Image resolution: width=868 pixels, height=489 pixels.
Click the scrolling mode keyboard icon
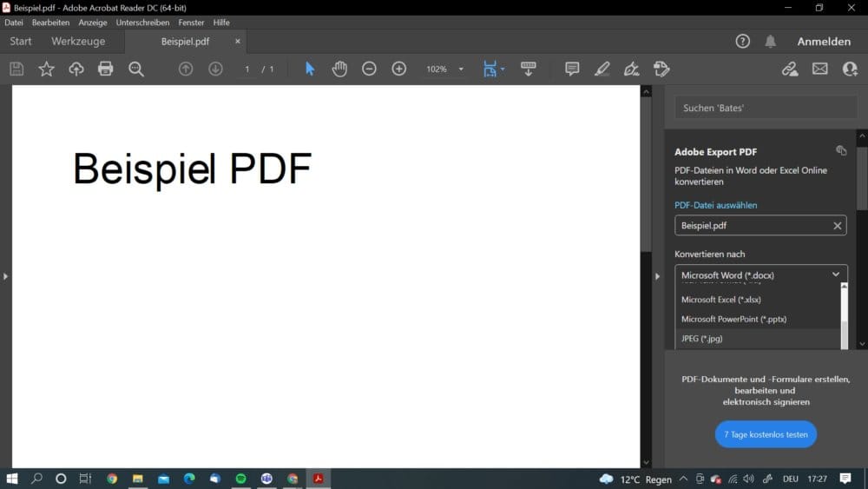[528, 69]
